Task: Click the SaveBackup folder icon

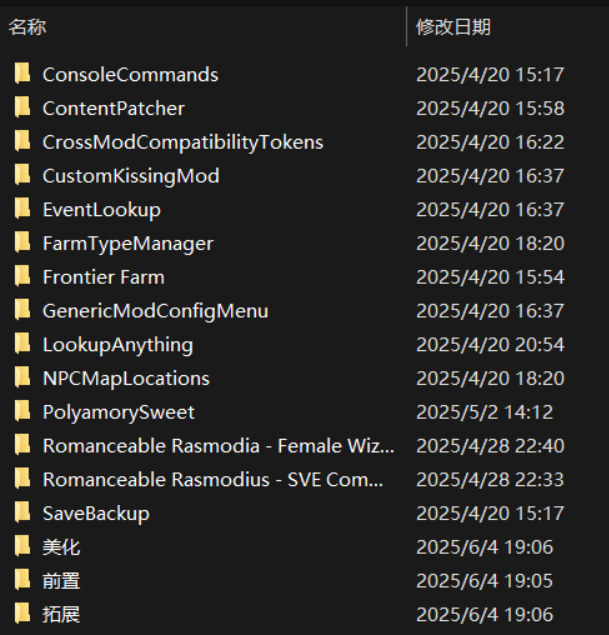Action: point(22,514)
